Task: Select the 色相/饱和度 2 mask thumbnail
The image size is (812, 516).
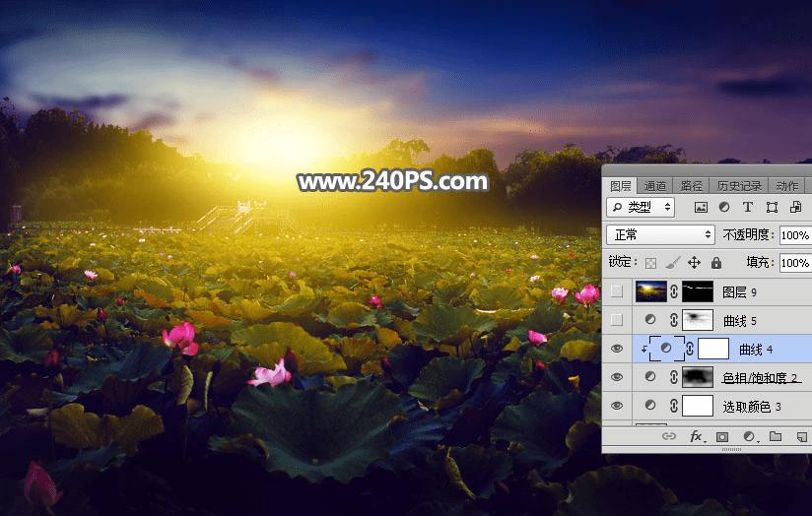Action: (698, 377)
